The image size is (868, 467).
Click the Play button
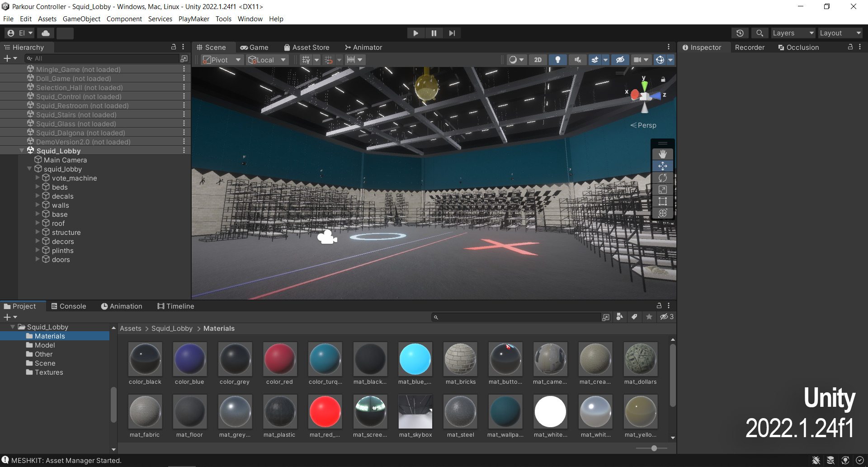pyautogui.click(x=415, y=33)
